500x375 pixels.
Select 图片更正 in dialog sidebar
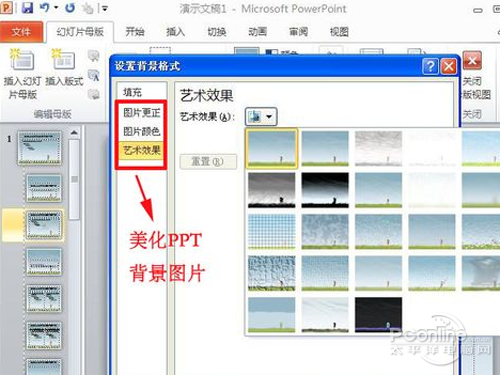[141, 113]
